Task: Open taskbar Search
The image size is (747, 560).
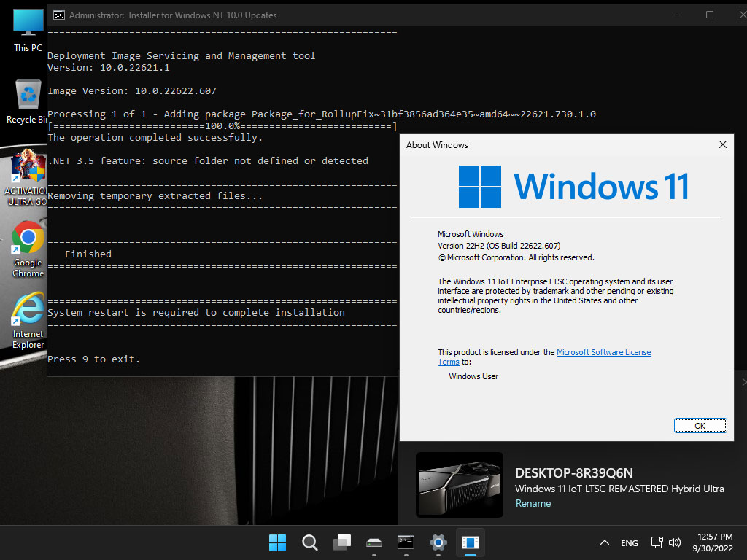Action: (x=309, y=542)
